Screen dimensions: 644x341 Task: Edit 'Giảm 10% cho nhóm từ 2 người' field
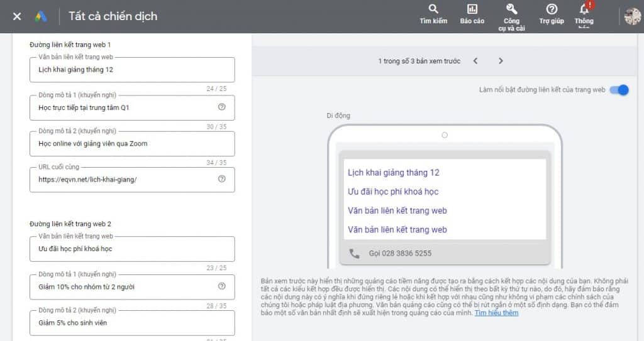pyautogui.click(x=132, y=287)
